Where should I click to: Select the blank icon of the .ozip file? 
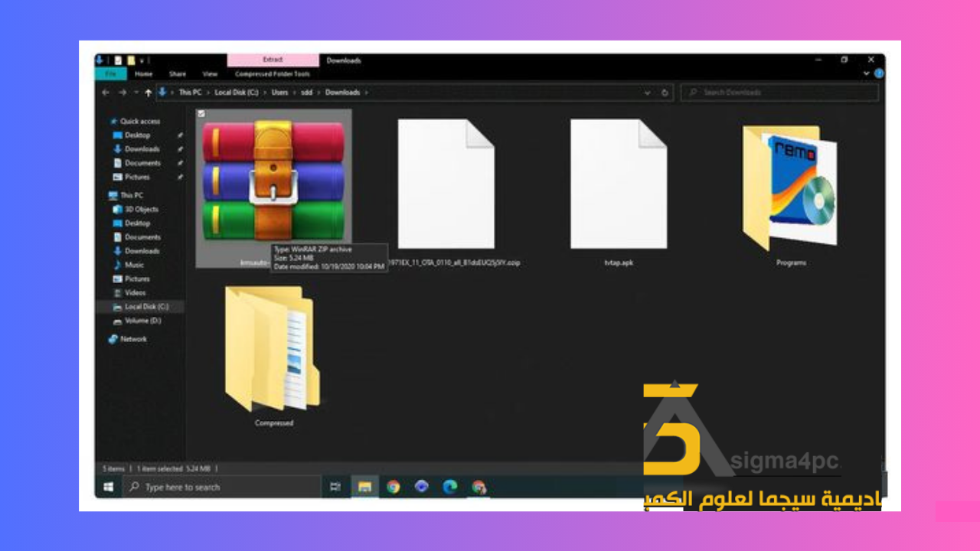[x=446, y=184]
